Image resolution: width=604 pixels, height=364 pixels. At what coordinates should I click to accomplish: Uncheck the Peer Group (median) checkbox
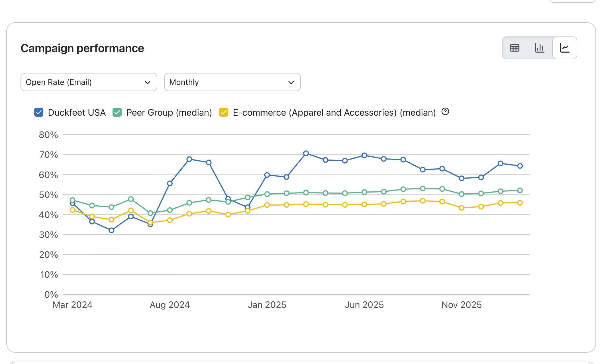(117, 112)
